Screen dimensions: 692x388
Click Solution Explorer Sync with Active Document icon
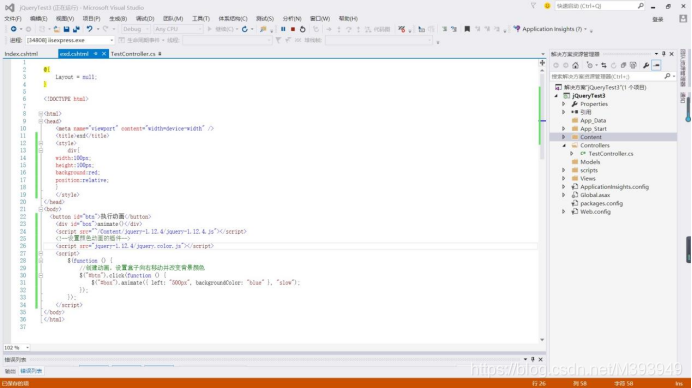coord(603,65)
